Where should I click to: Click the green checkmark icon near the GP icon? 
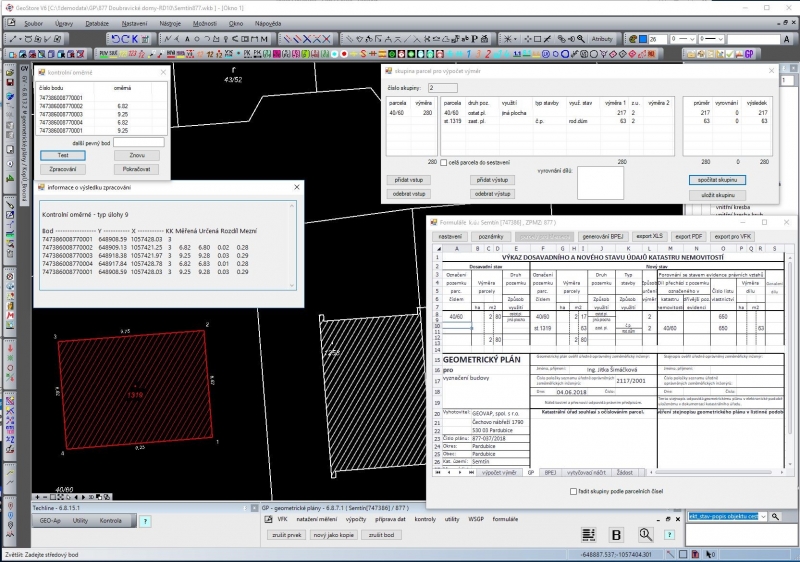[x=730, y=54]
